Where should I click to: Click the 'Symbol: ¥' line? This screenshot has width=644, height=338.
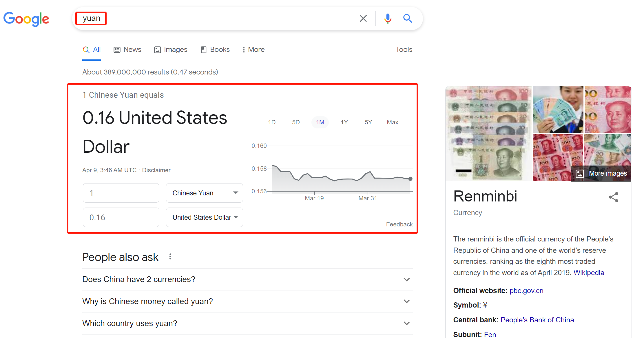click(470, 305)
